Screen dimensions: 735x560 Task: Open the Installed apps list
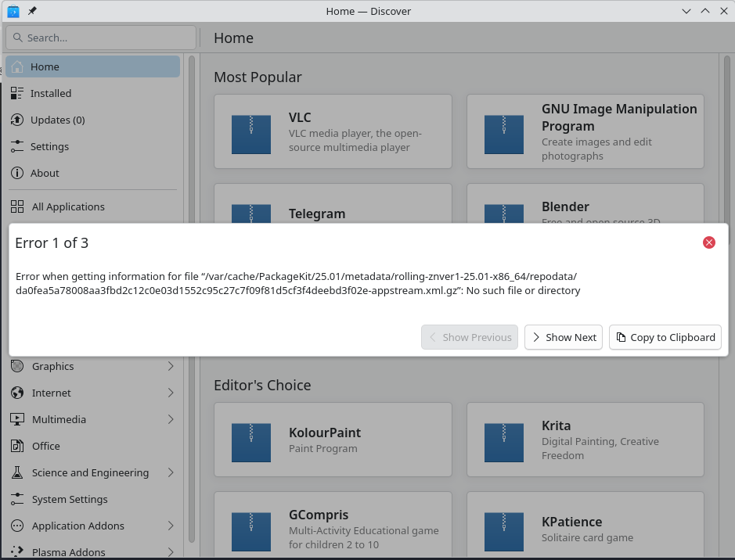93,93
